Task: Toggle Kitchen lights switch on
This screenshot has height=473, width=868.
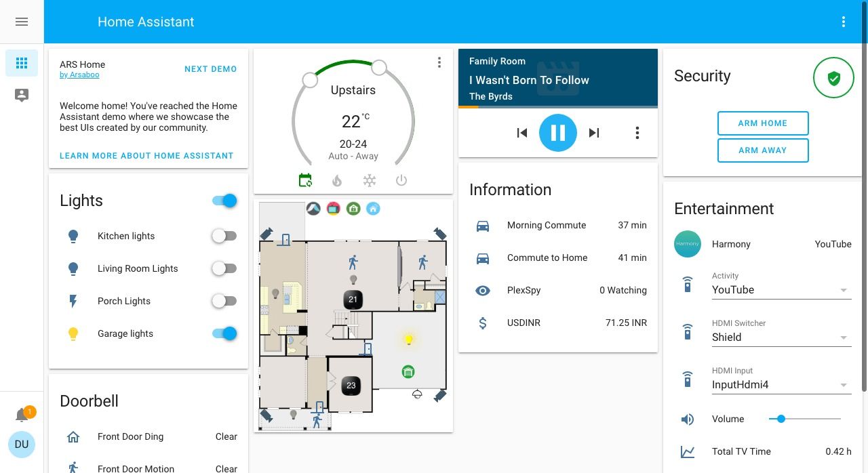Action: [x=224, y=236]
